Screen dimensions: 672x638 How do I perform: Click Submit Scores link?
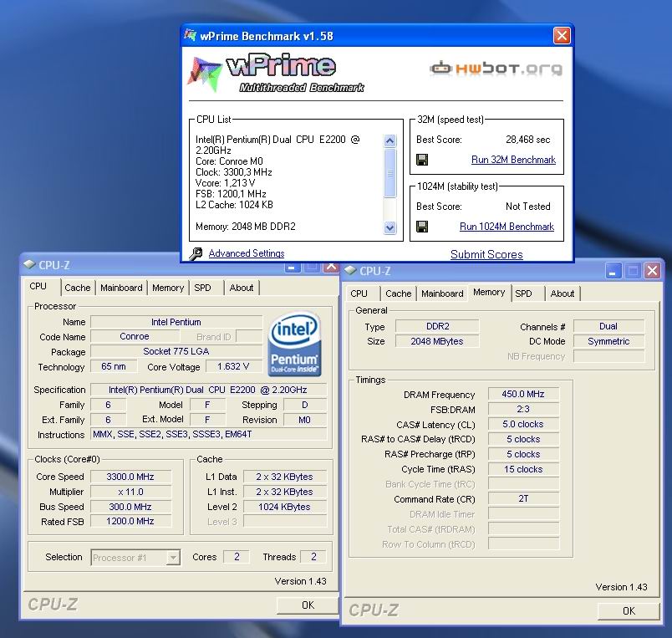tap(486, 254)
